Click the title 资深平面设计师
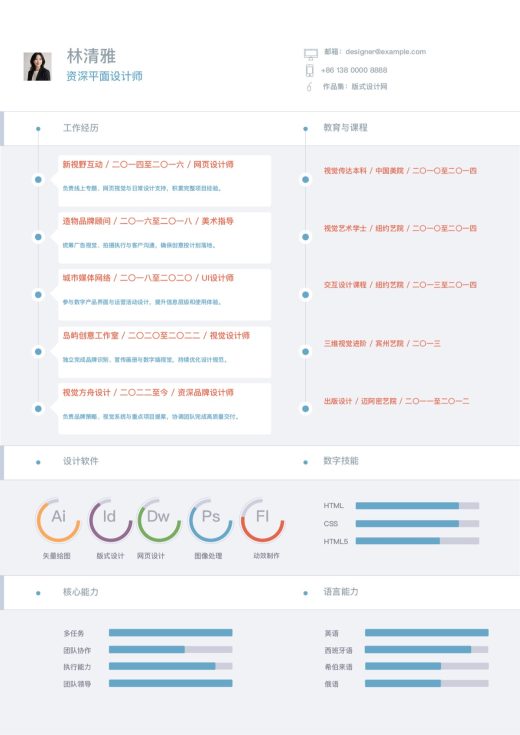Viewport: 520px width, 735px height. 104,76
